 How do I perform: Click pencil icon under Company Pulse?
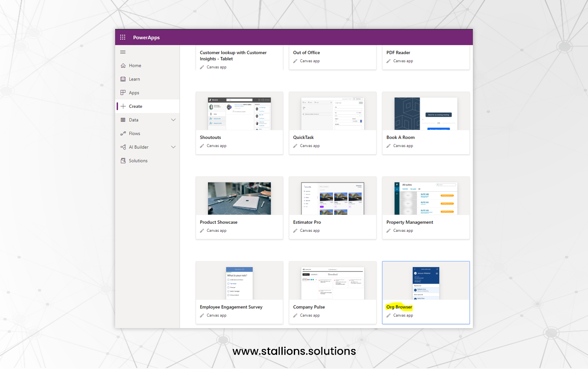coord(295,315)
